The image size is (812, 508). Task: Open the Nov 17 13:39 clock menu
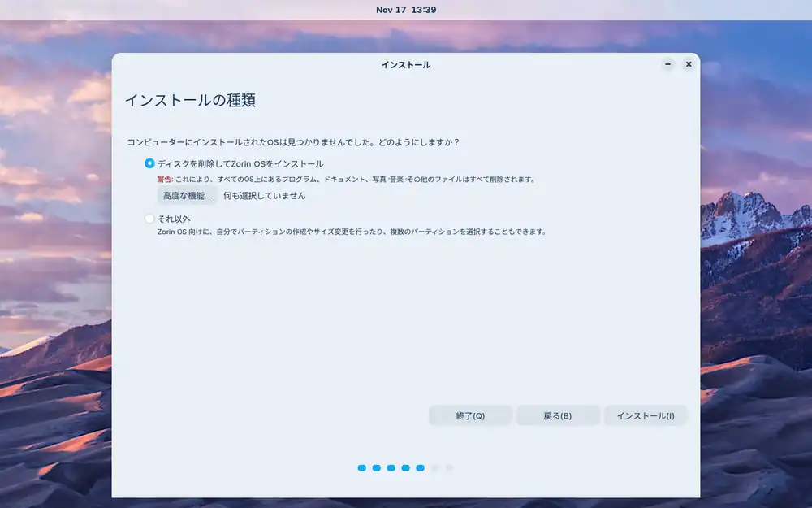[406, 10]
